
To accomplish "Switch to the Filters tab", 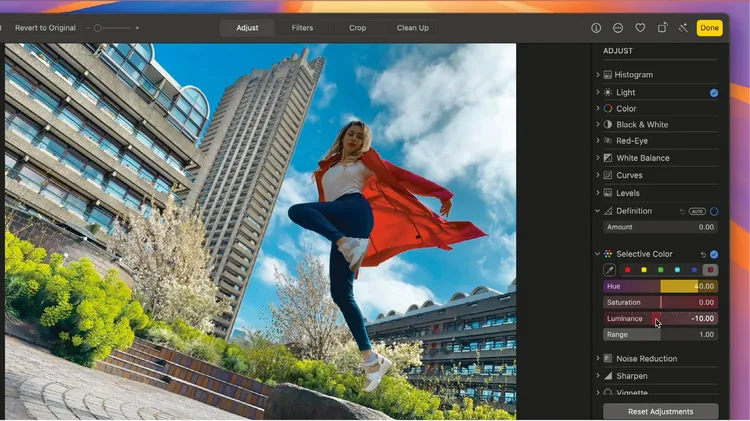I will coord(302,28).
